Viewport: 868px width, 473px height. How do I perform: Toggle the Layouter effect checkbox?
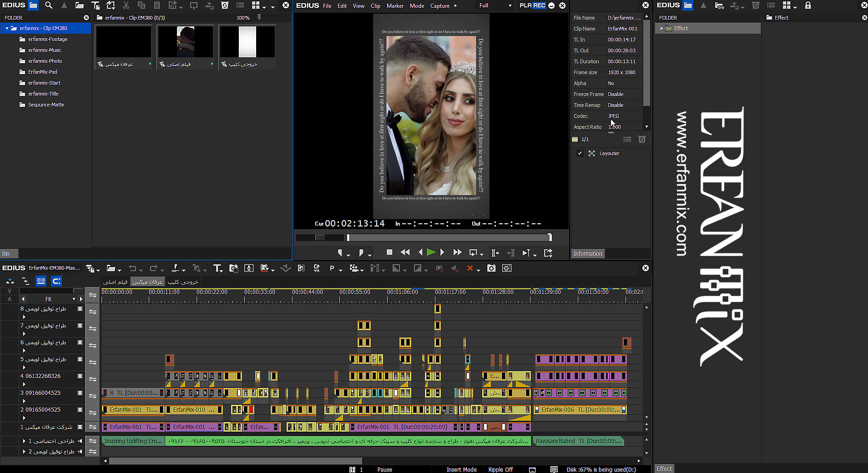pyautogui.click(x=580, y=153)
